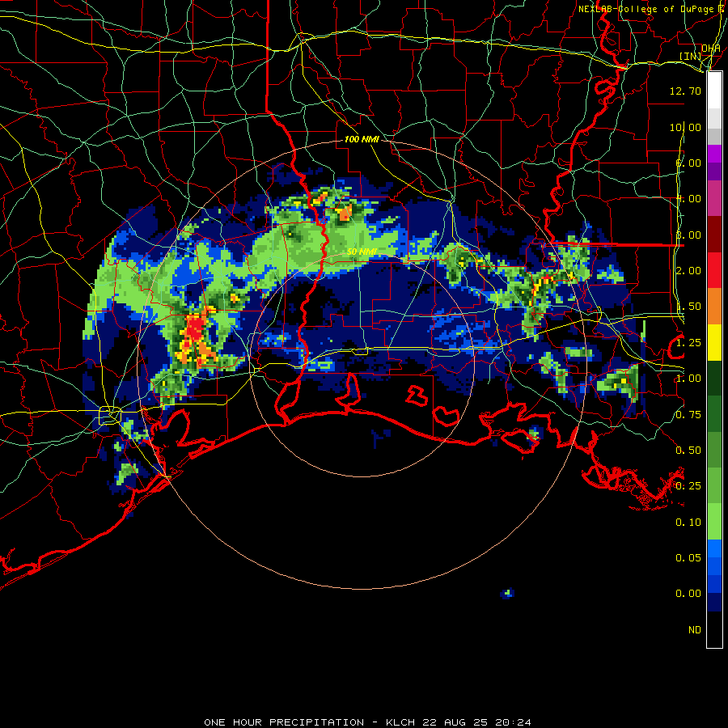
Task: Click the 2.00 legend value
Action: click(x=688, y=271)
